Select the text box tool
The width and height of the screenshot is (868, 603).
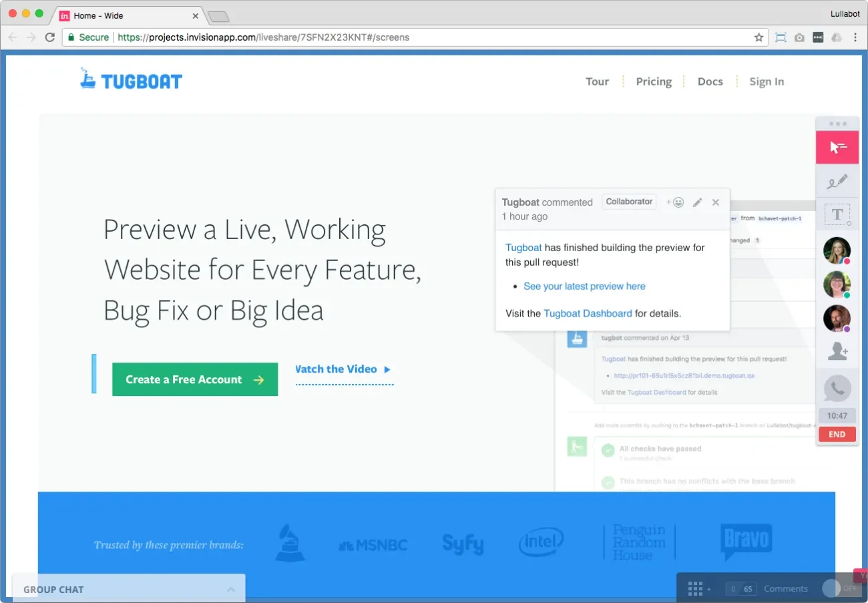coord(837,214)
